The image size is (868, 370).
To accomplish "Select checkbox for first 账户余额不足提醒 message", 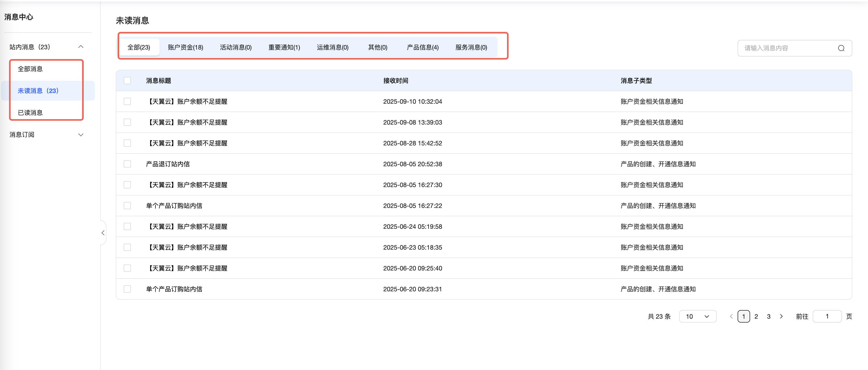I will click(127, 101).
